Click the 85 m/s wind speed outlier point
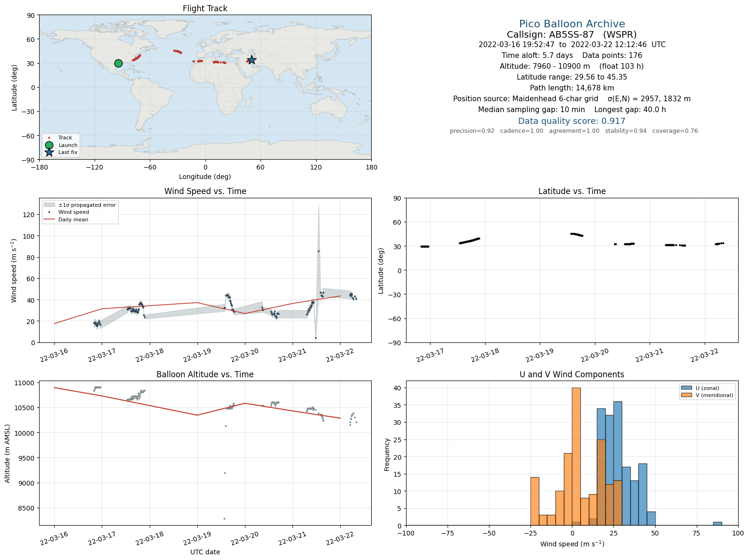This screenshot has height=560, width=749. click(x=318, y=251)
